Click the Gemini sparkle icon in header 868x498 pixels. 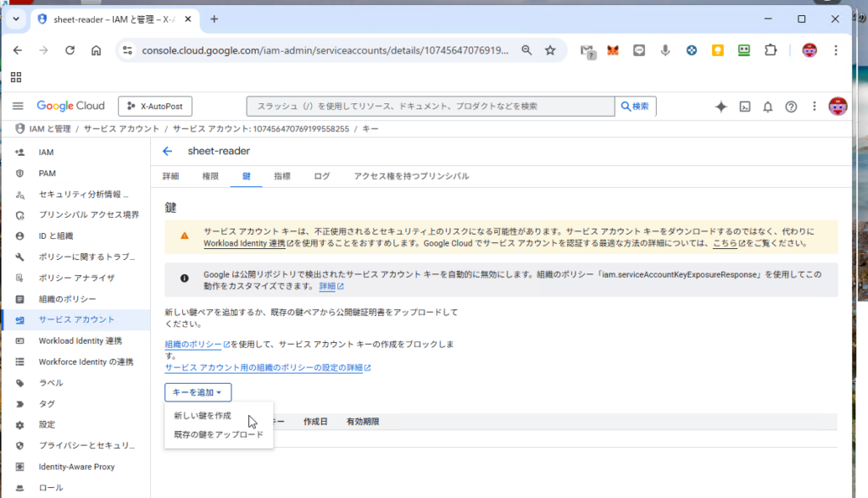click(721, 106)
